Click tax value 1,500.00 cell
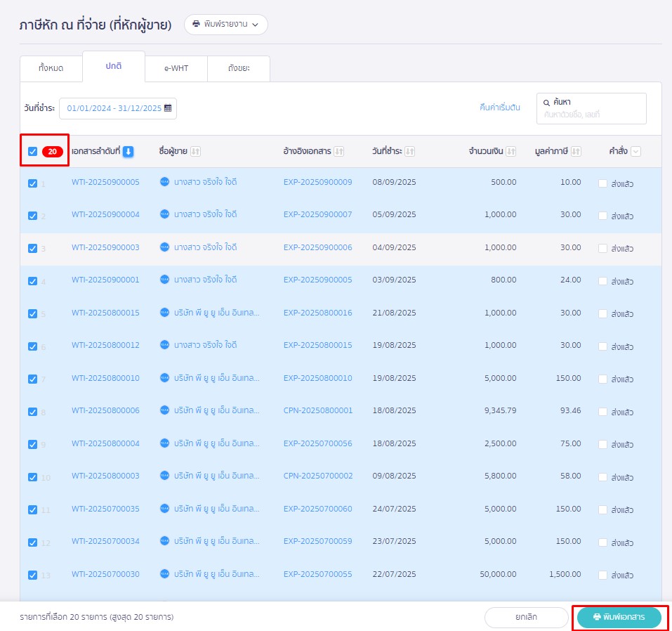This screenshot has width=672, height=631. click(565, 574)
